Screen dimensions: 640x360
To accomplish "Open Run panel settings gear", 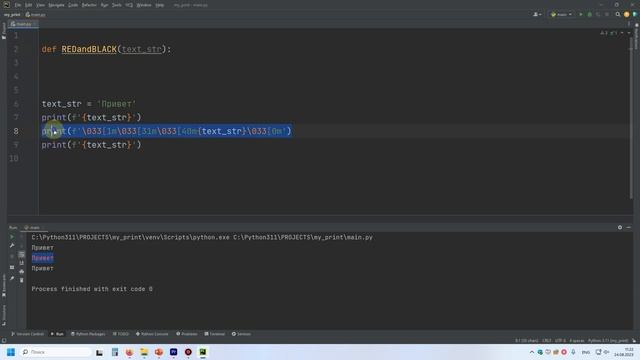I will pyautogui.click(x=620, y=227).
